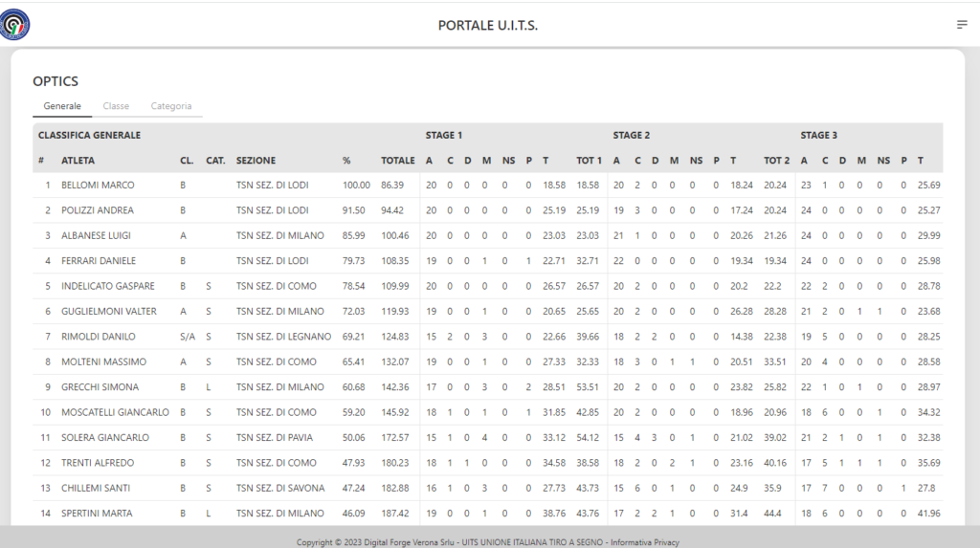Click the STAGE 2 header
Screen dimensions: 980x548
(x=632, y=136)
